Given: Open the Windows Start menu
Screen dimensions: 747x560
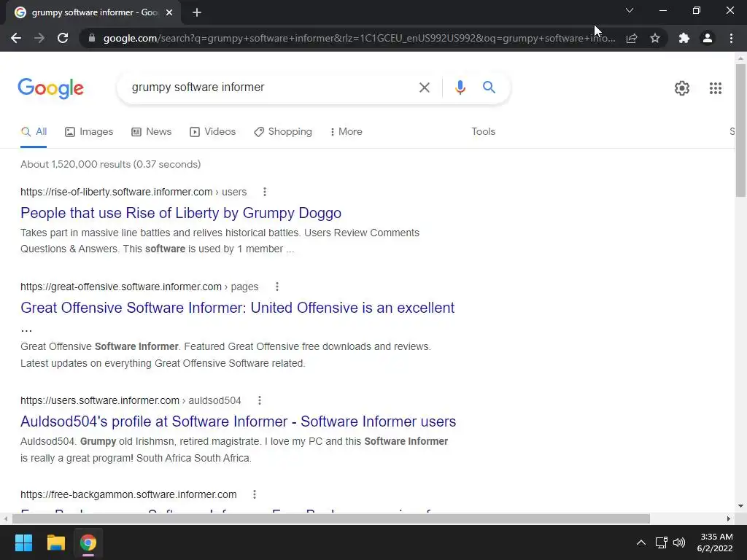Looking at the screenshot, I should click(x=23, y=542).
